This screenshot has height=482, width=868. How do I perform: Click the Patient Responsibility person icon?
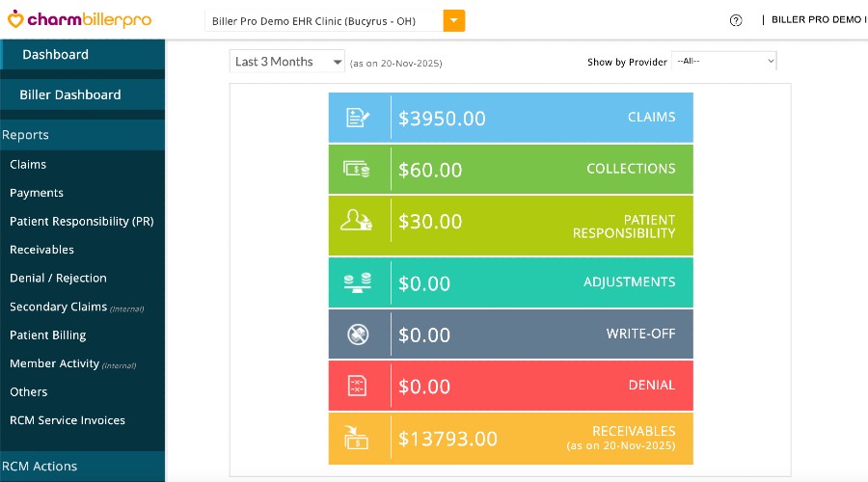358,222
